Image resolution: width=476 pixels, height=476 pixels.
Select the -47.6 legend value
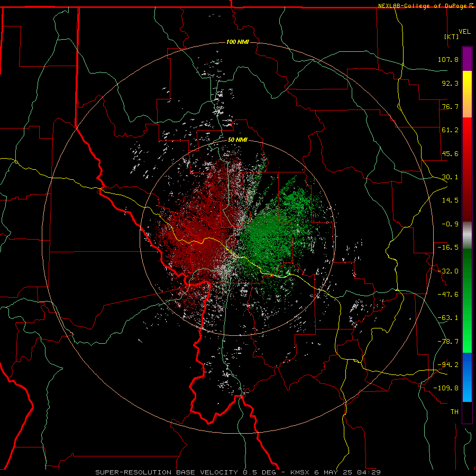[448, 295]
